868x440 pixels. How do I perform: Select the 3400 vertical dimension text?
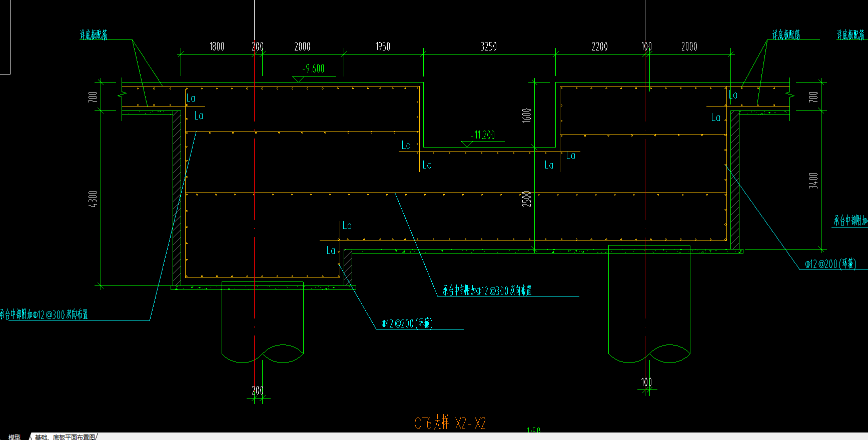(813, 180)
